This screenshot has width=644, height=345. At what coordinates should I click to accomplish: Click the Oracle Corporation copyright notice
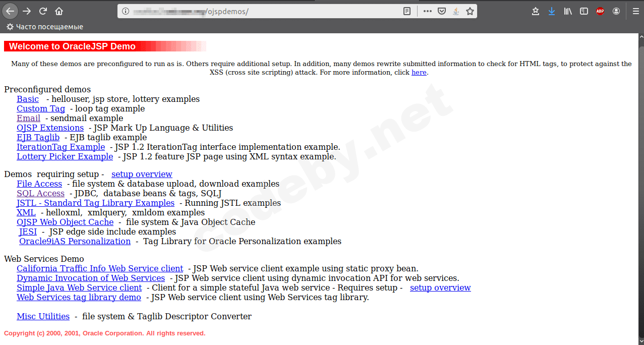[104, 333]
